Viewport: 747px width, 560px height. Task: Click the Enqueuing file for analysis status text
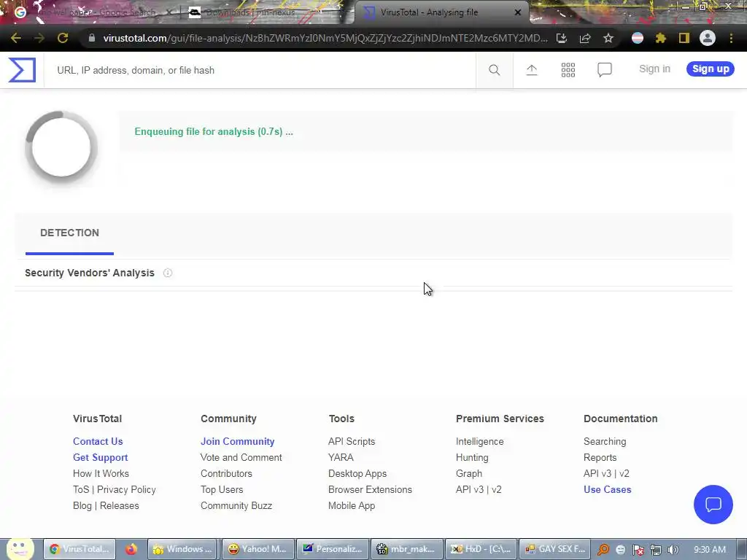214,131
